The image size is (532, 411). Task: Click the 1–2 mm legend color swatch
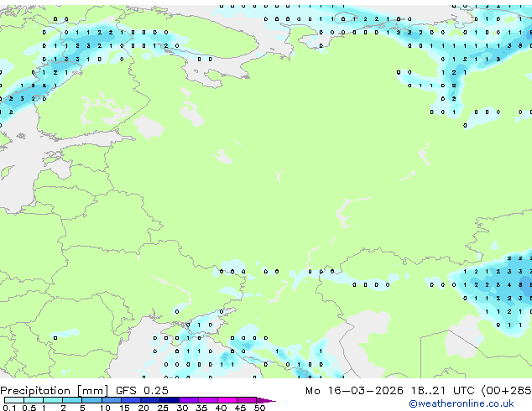click(53, 400)
